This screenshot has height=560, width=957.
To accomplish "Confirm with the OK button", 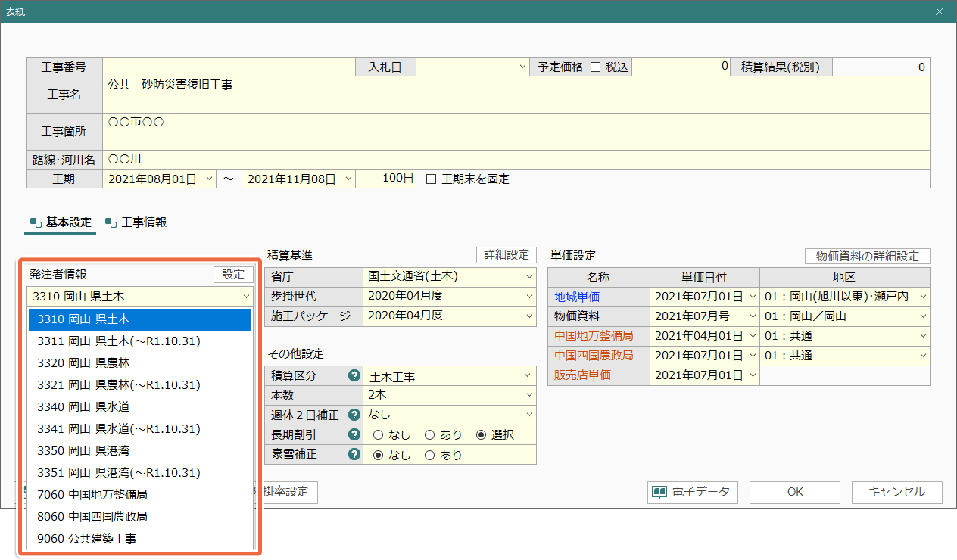I will pos(795,492).
